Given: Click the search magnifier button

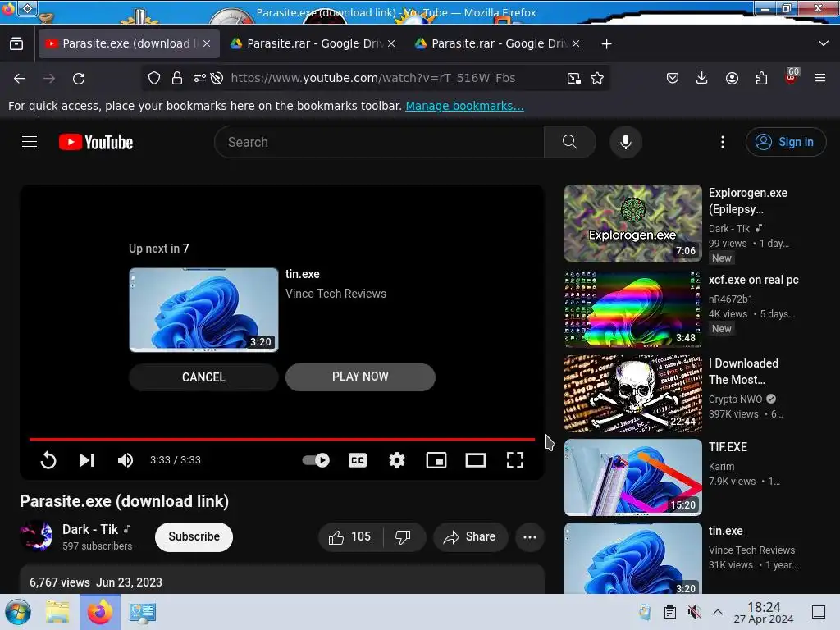Looking at the screenshot, I should (570, 142).
